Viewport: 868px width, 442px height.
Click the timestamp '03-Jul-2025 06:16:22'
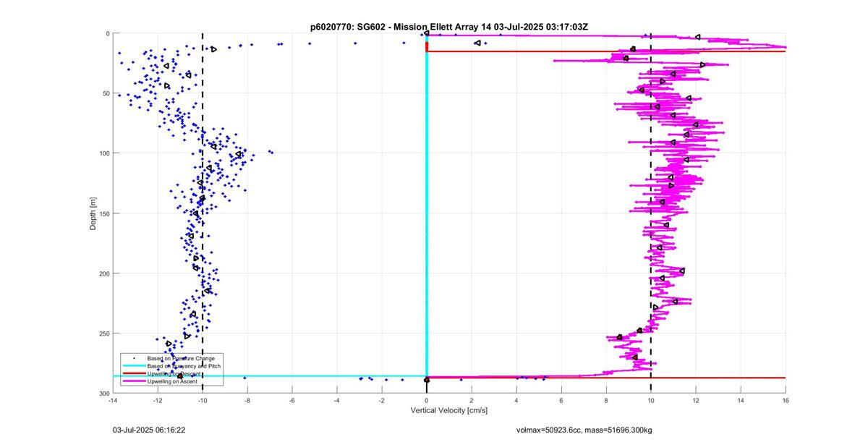pos(150,429)
